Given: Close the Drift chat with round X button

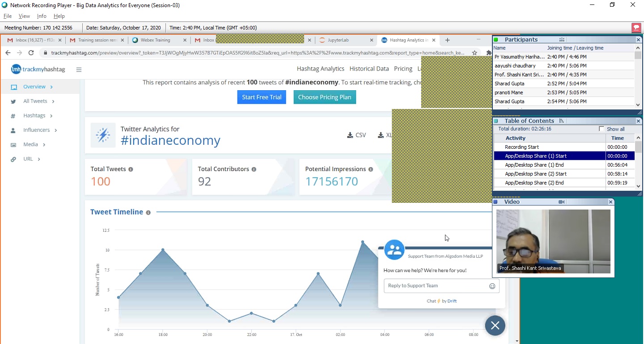Looking at the screenshot, I should coord(495,326).
